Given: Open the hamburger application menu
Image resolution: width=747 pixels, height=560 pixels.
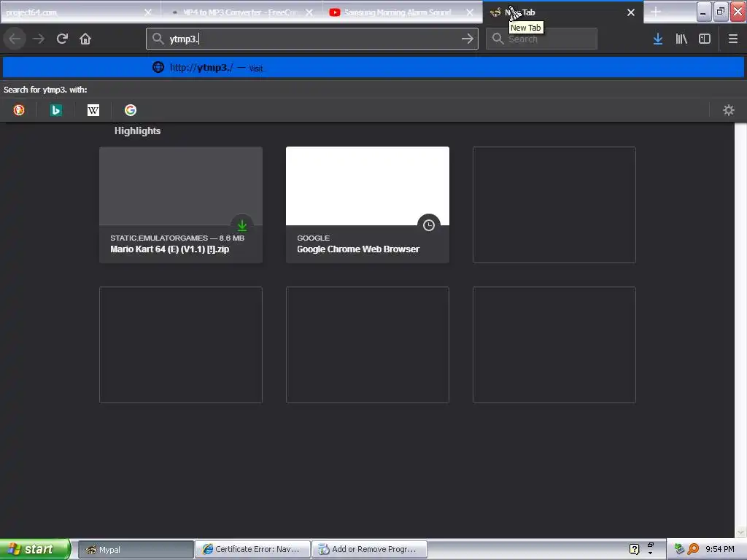Looking at the screenshot, I should coord(733,39).
